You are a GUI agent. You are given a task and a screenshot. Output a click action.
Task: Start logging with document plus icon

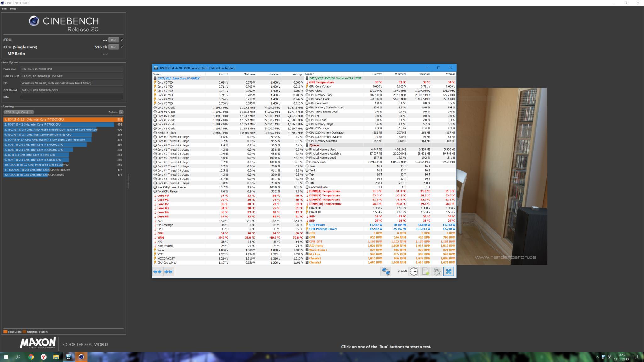tap(425, 271)
